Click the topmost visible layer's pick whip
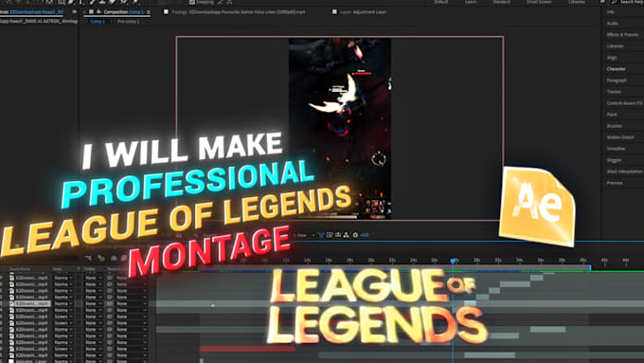The width and height of the screenshot is (644, 363). coord(110,278)
